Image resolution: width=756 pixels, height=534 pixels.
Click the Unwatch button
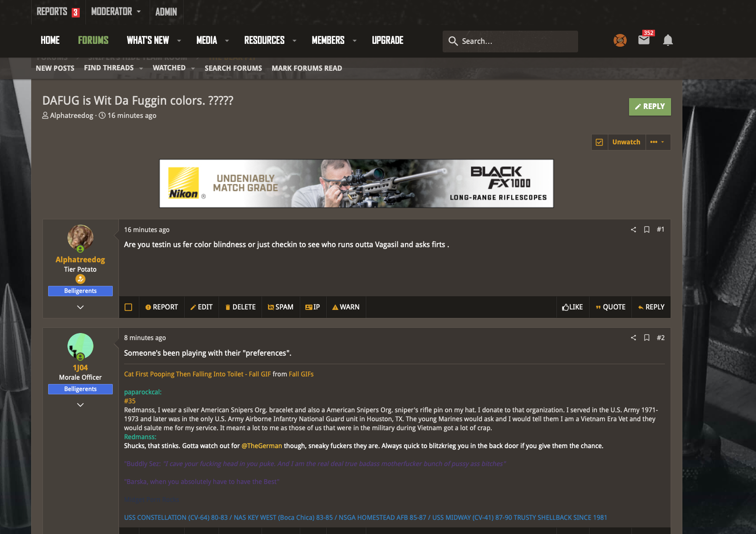tap(626, 142)
